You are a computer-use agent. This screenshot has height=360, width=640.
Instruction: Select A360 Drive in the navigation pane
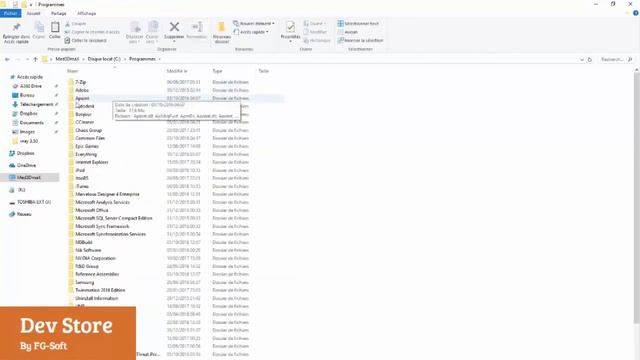pyautogui.click(x=31, y=86)
